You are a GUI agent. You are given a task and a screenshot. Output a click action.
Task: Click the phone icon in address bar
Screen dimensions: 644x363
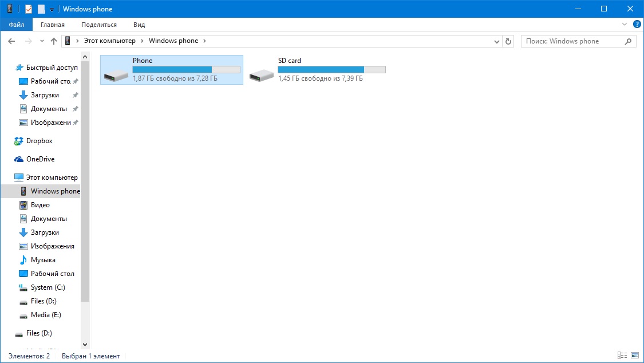(x=68, y=41)
